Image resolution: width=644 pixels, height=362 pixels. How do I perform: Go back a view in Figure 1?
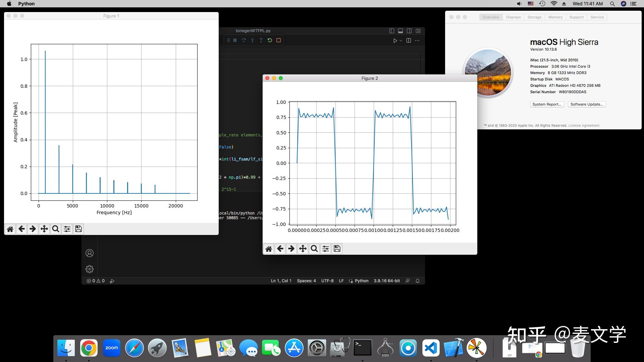[x=21, y=229]
